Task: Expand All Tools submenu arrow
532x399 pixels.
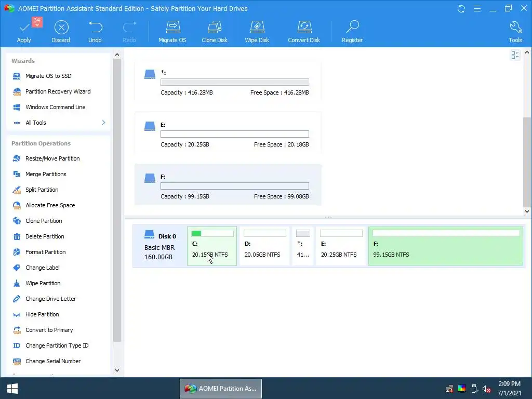Action: pos(103,123)
